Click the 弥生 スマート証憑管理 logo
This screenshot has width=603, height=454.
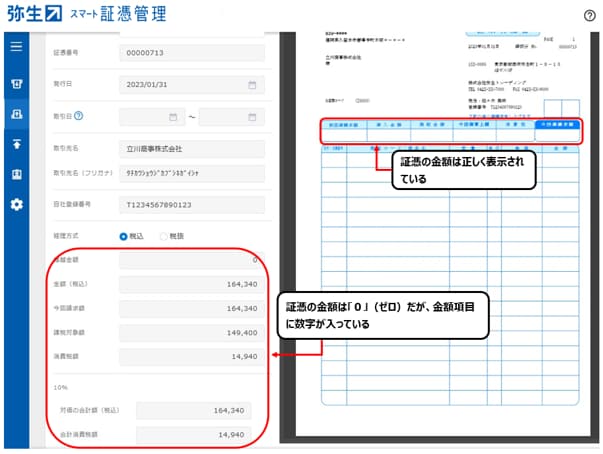click(x=84, y=15)
